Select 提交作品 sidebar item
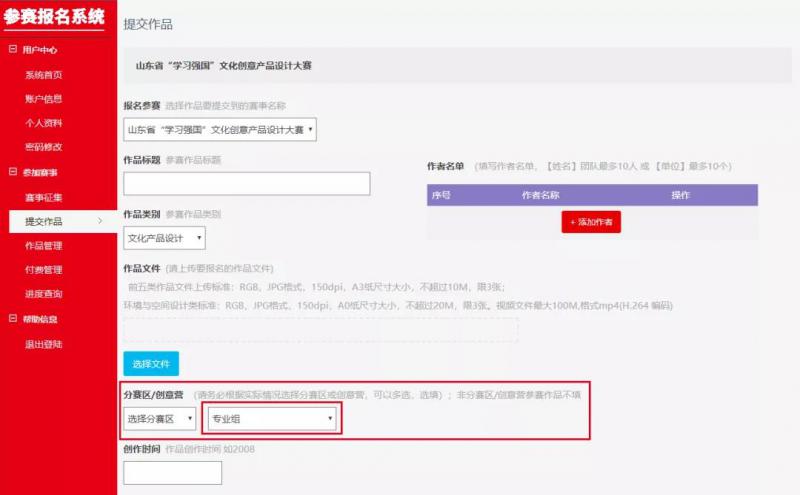Screen dimensions: 800x495 [63, 221]
